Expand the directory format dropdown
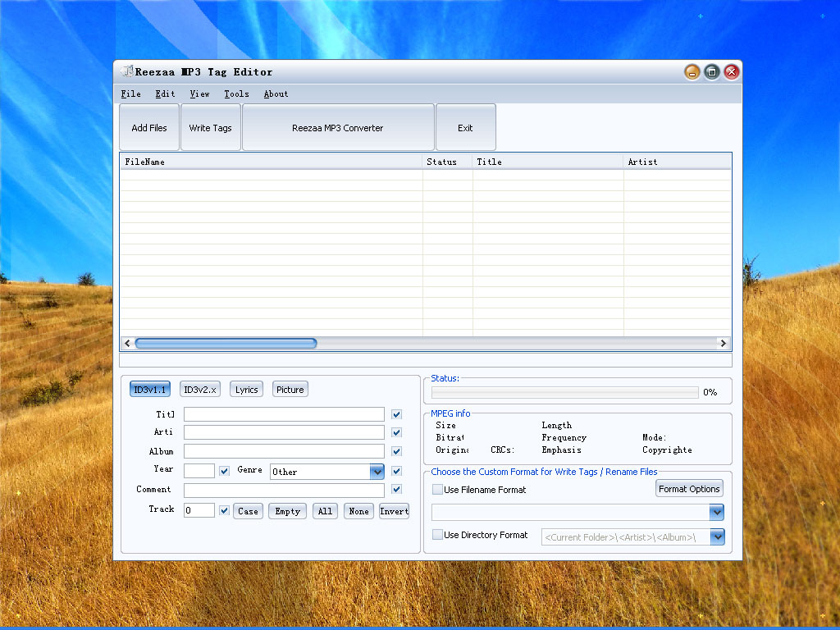The image size is (840, 630). pos(717,536)
